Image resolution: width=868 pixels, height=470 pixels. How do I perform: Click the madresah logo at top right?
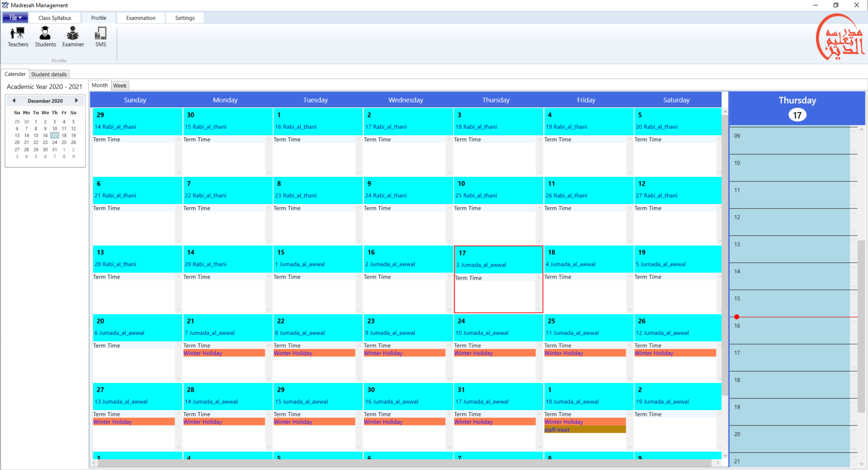[x=840, y=38]
